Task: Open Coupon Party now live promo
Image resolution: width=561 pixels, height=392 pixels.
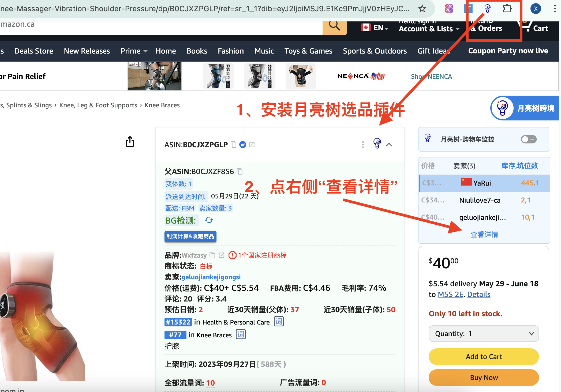Action: [508, 51]
